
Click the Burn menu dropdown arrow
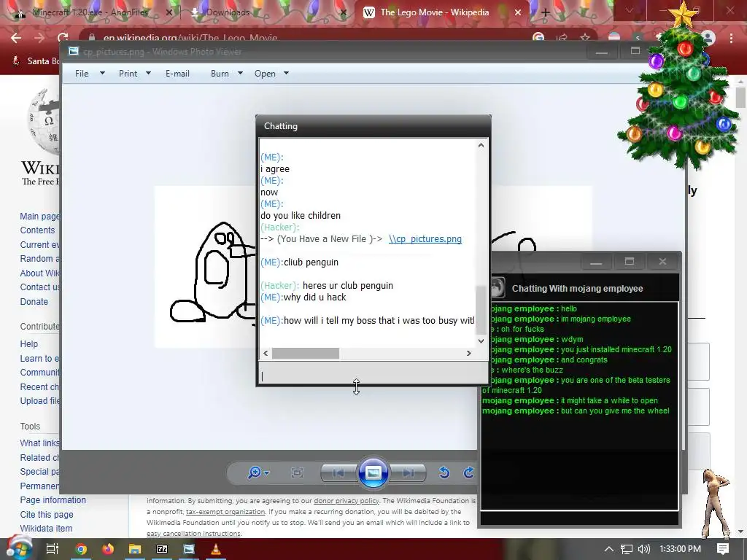pyautogui.click(x=240, y=74)
